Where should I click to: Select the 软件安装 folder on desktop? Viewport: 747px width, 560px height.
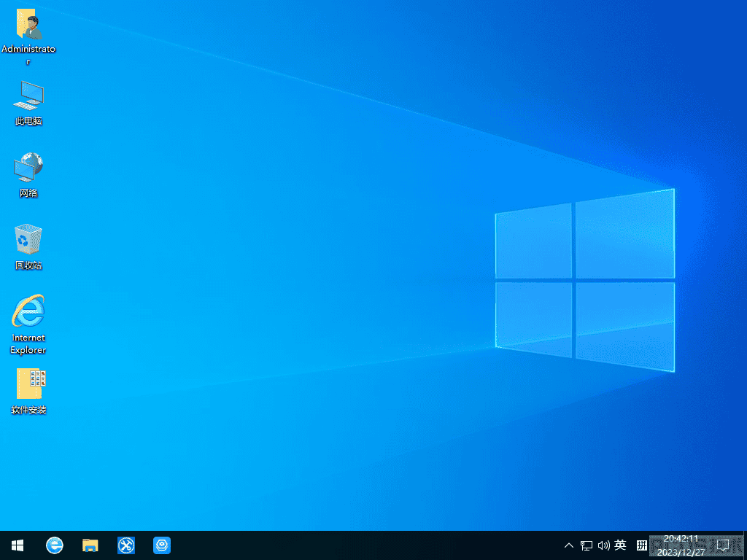(28, 391)
